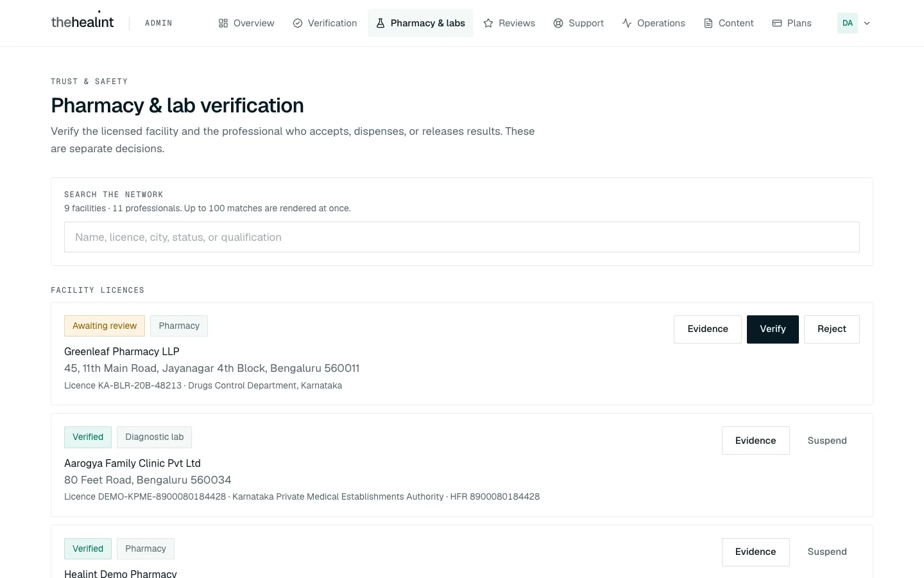Click the Content document icon
This screenshot has height=578, width=924.
(x=708, y=23)
